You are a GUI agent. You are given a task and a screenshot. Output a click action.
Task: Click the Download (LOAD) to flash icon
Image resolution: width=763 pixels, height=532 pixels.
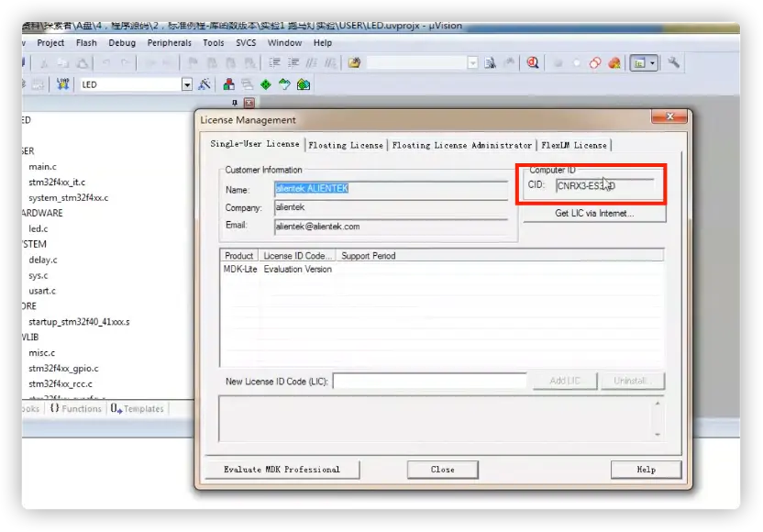click(x=62, y=84)
